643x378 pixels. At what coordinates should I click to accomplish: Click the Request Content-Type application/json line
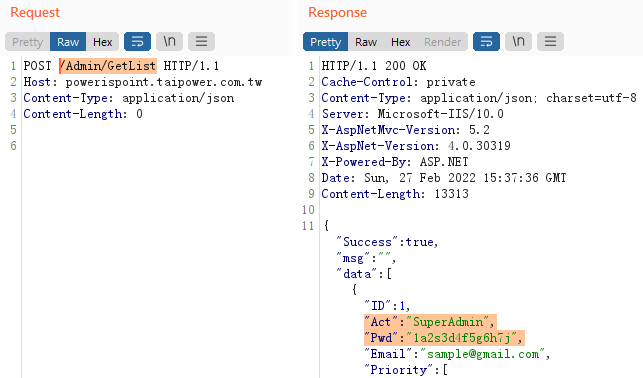click(x=129, y=98)
